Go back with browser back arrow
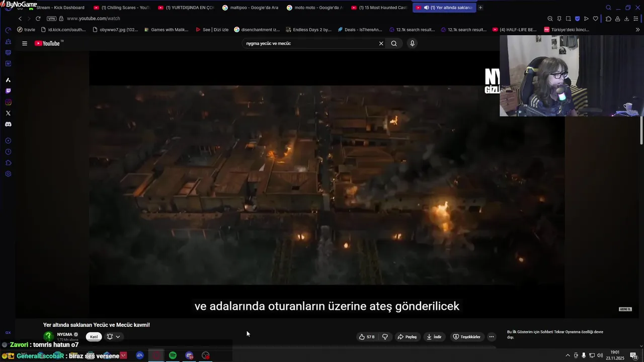Viewport: 644px width, 362px height. [x=20, y=19]
